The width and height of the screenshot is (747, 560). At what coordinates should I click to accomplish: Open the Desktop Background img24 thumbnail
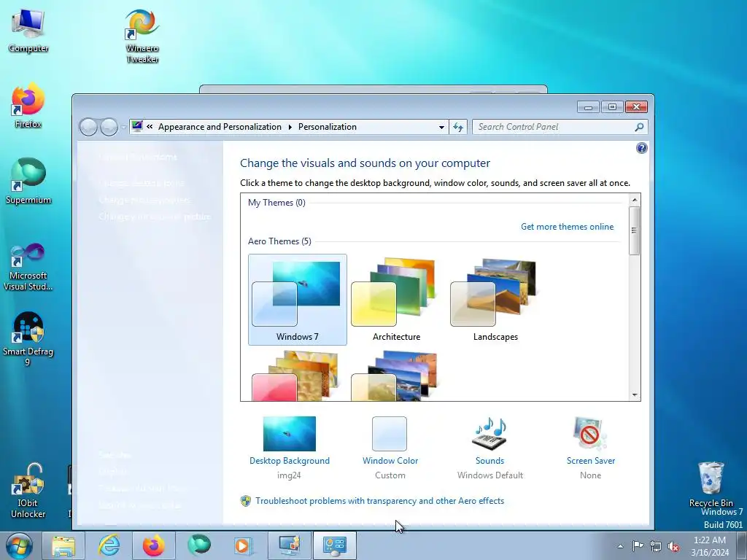289,434
